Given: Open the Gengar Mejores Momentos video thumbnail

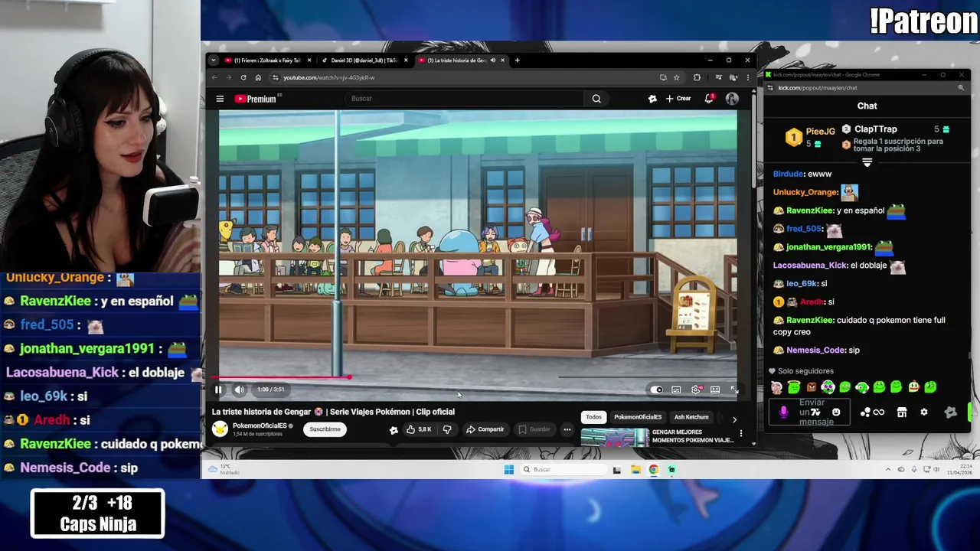Looking at the screenshot, I should tap(614, 437).
